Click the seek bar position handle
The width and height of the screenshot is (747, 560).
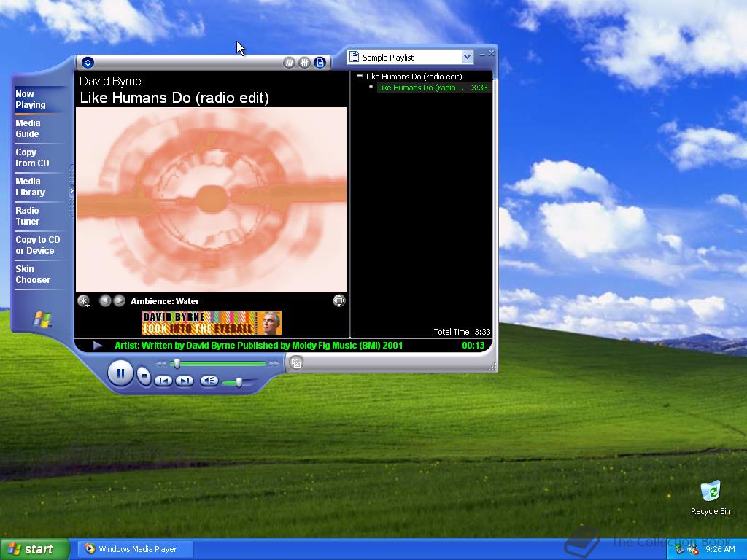[x=177, y=364]
